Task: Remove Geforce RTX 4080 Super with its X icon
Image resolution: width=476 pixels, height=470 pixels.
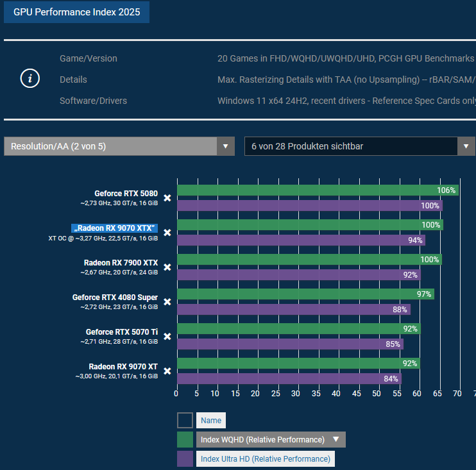Action: click(167, 301)
